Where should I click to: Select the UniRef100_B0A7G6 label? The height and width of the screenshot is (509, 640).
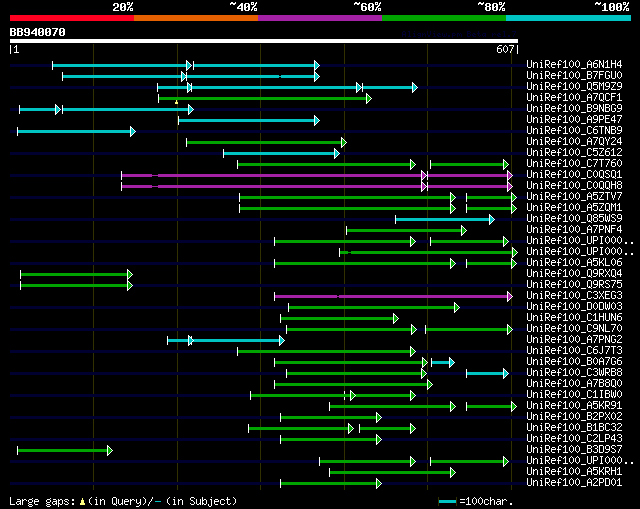574,362
